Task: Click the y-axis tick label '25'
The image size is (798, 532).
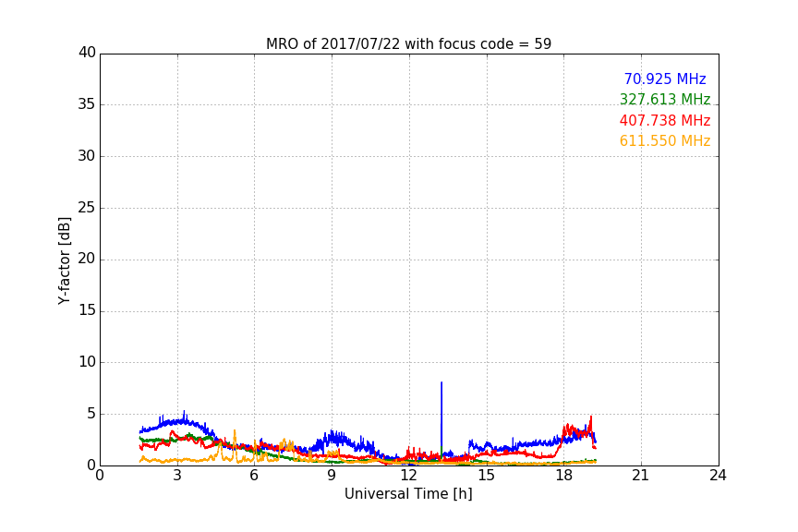Action: tap(87, 208)
